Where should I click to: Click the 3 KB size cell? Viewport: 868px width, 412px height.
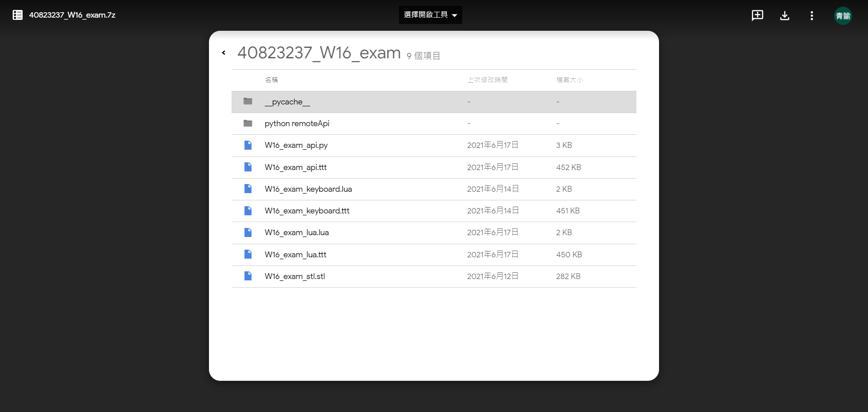[564, 145]
